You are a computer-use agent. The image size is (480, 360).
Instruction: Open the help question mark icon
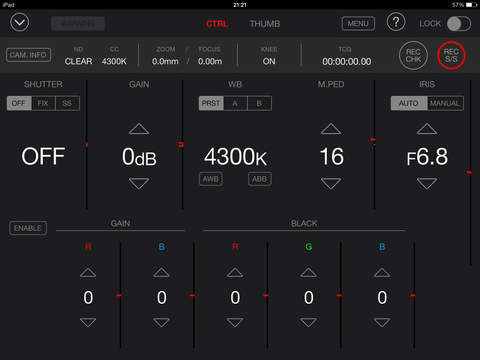click(x=396, y=22)
